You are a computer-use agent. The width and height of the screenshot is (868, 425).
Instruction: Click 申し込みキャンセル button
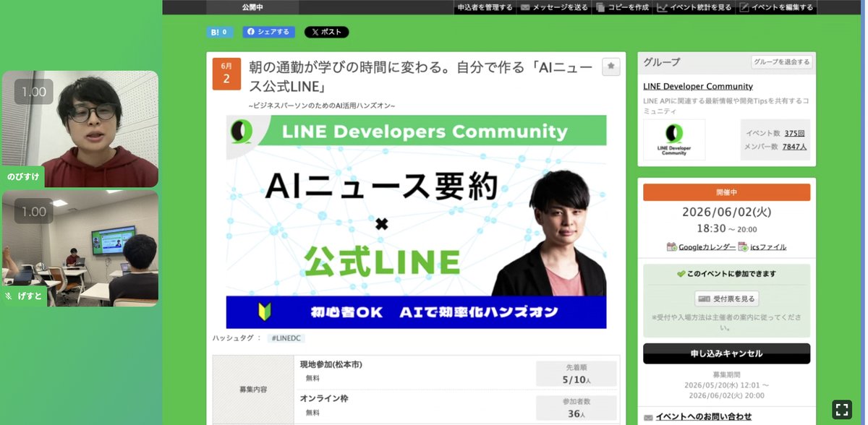(726, 353)
